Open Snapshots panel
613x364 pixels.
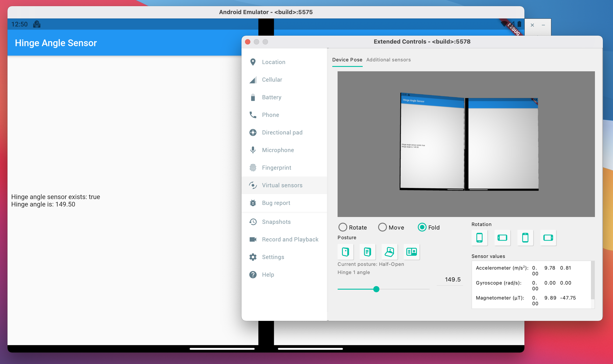click(x=276, y=221)
